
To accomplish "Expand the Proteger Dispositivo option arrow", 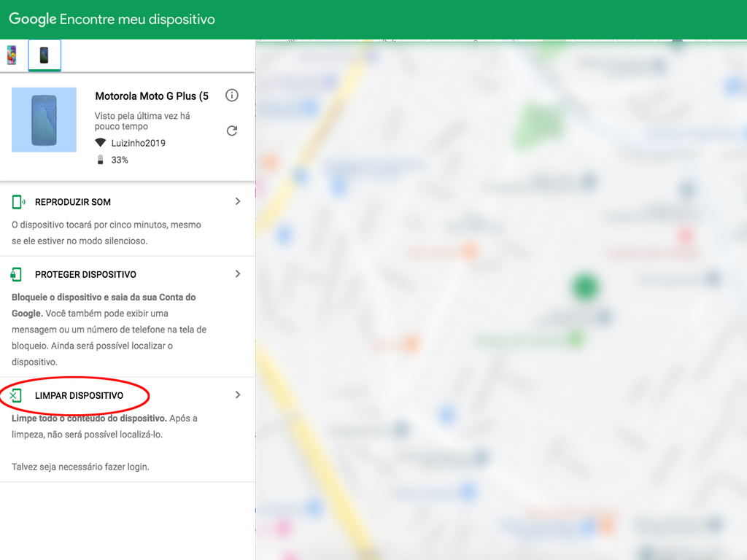I will tap(238, 274).
